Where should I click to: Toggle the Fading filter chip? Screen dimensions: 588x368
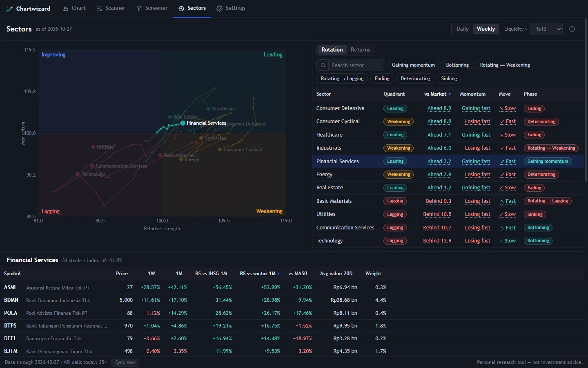382,79
